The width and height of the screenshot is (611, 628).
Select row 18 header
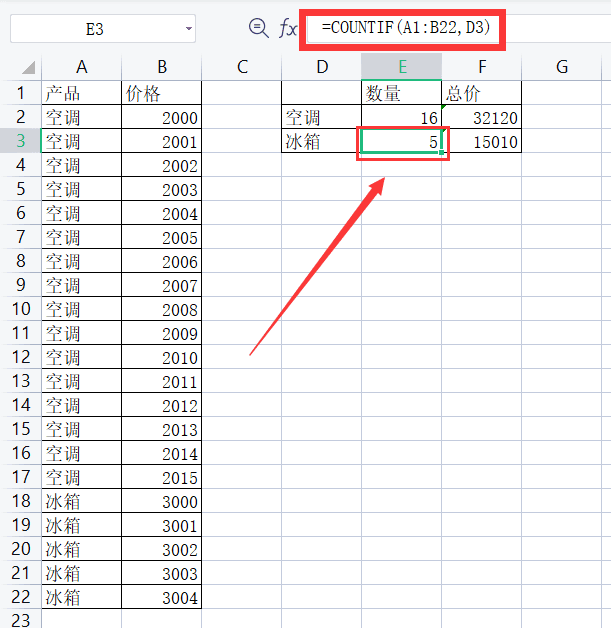21,501
